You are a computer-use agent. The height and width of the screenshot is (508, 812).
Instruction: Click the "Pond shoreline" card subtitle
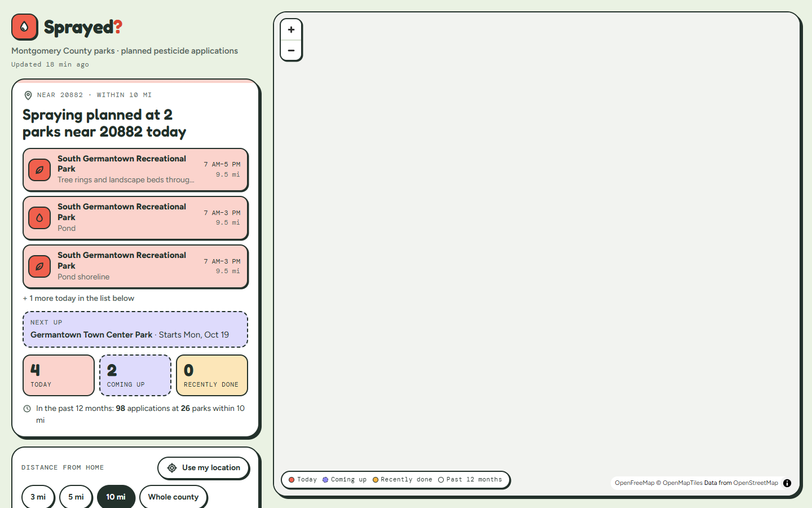pyautogui.click(x=83, y=277)
